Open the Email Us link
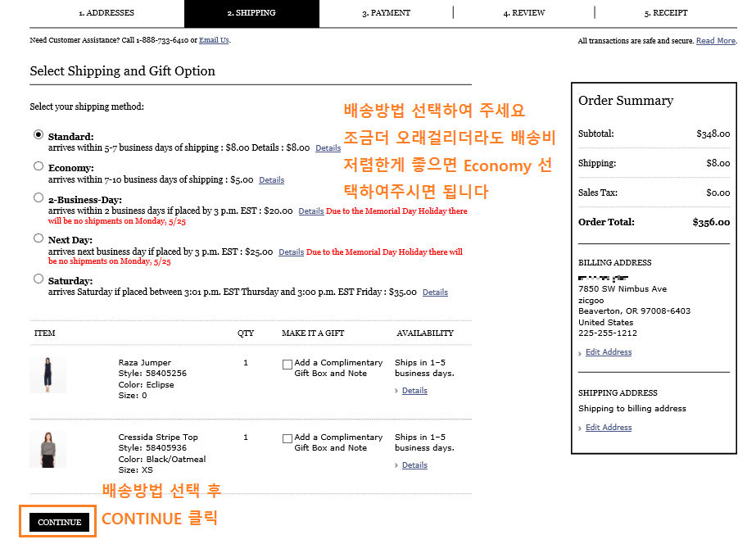Screen dimensions: 756x544 click(x=214, y=40)
